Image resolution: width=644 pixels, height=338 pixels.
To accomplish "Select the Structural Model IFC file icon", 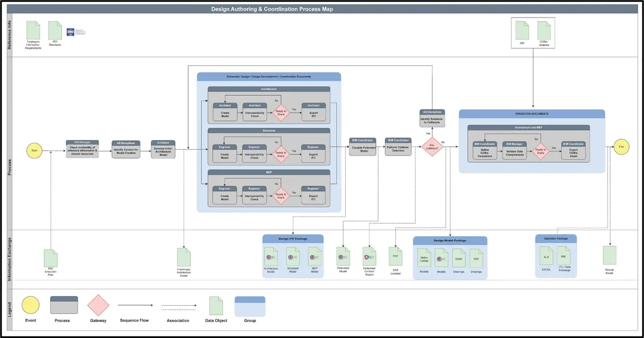I will [x=293, y=256].
